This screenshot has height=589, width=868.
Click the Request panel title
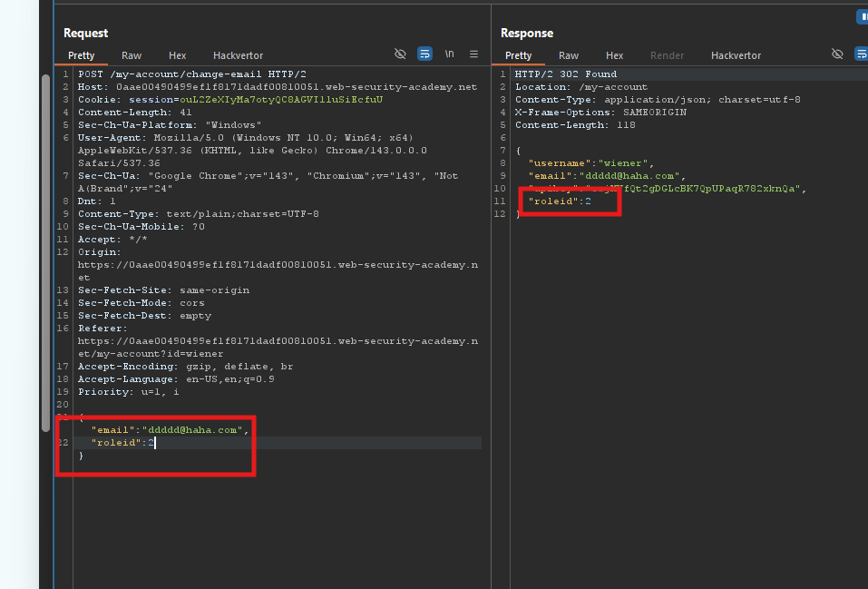point(86,33)
